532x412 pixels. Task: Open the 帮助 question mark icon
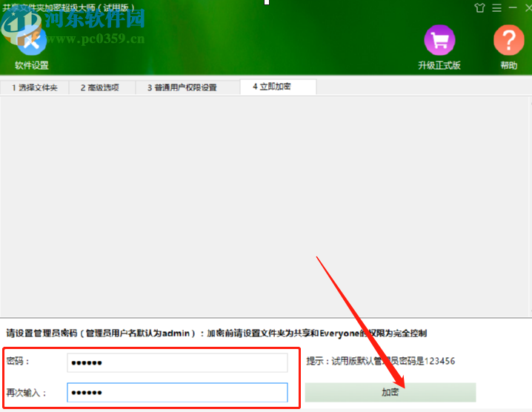508,40
